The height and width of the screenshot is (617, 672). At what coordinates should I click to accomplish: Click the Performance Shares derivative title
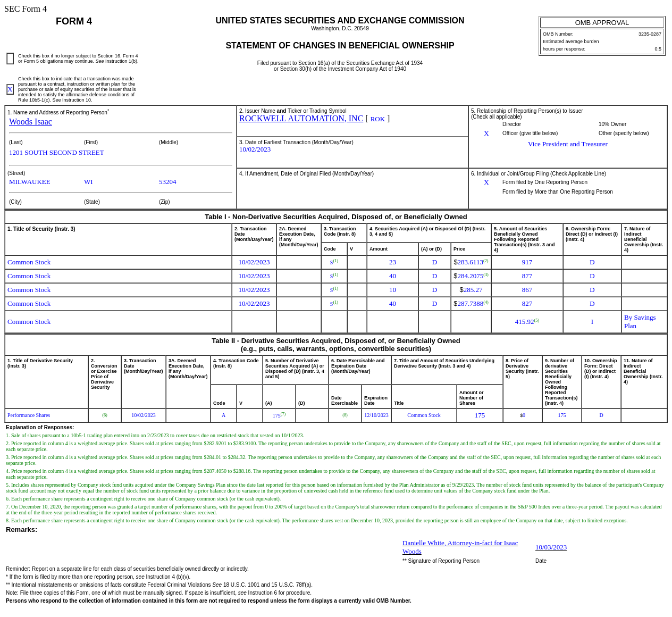pyautogui.click(x=29, y=415)
